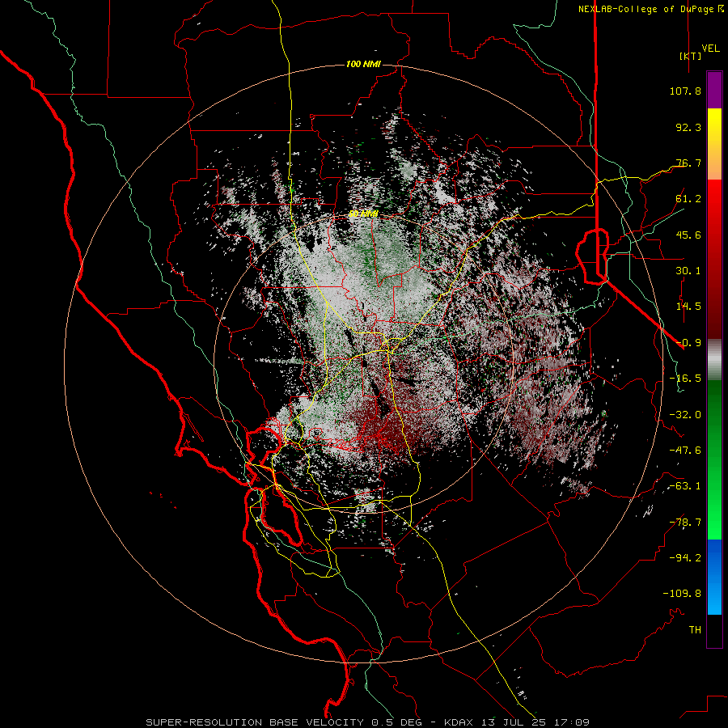Click the 61.2 legend value
This screenshot has width=728, height=728.
(x=688, y=199)
